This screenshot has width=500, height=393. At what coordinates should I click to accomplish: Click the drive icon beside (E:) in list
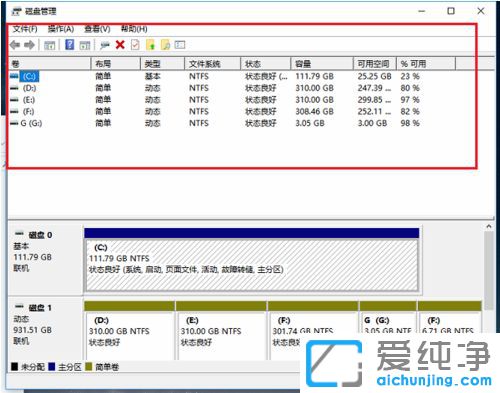point(14,100)
